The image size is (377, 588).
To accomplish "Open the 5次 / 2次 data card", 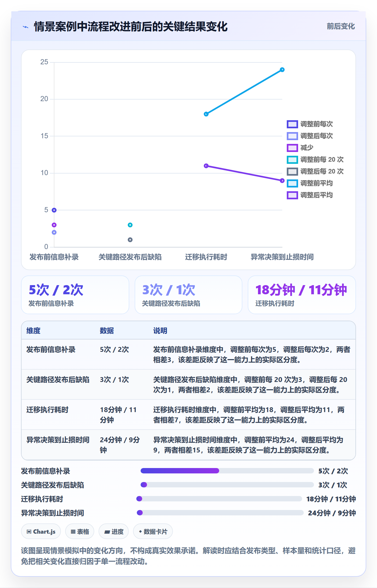I will coord(75,295).
